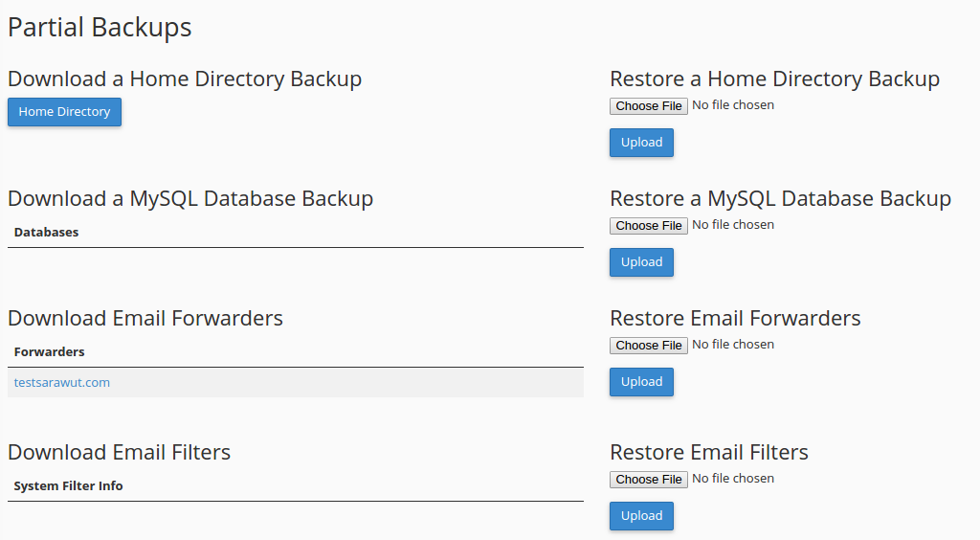Click the Home Directory download button
The image size is (980, 540).
64,112
